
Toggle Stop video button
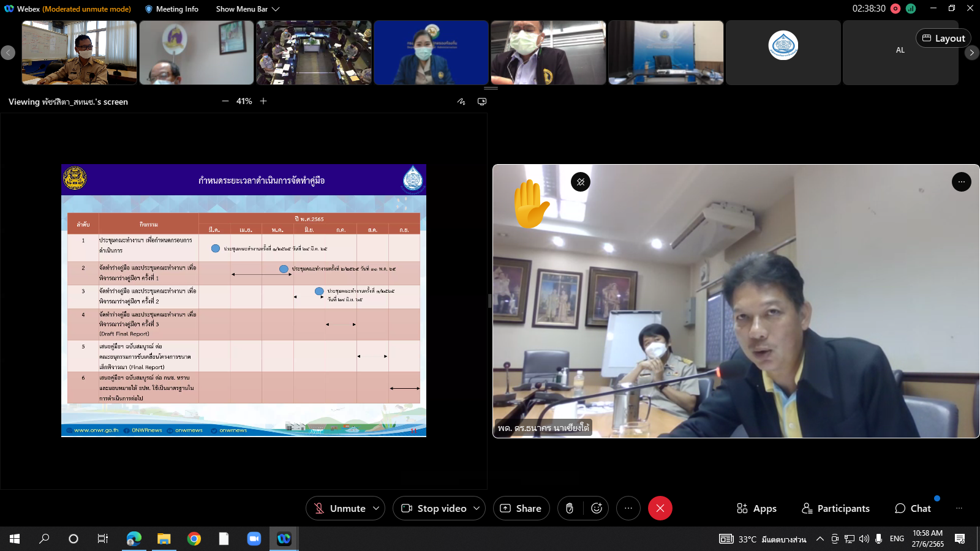point(434,508)
